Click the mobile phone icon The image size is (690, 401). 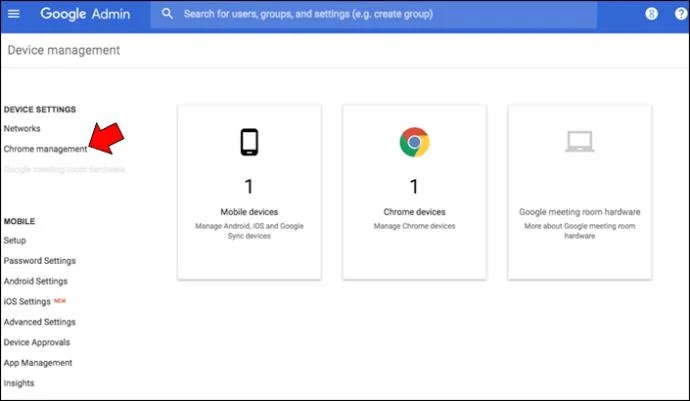coord(249,142)
